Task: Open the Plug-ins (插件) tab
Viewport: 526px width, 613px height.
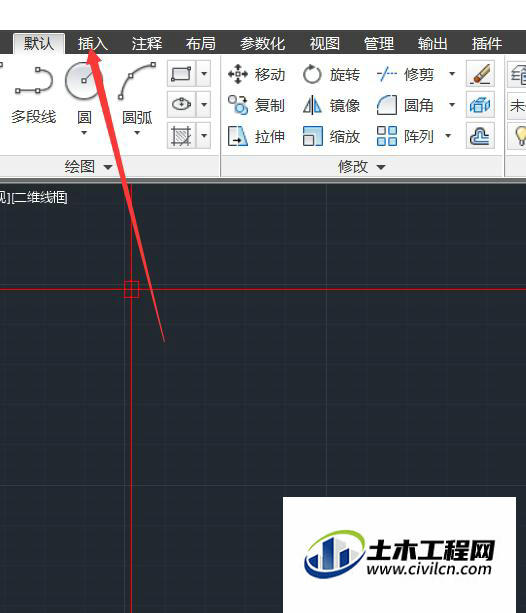Action: tap(487, 43)
